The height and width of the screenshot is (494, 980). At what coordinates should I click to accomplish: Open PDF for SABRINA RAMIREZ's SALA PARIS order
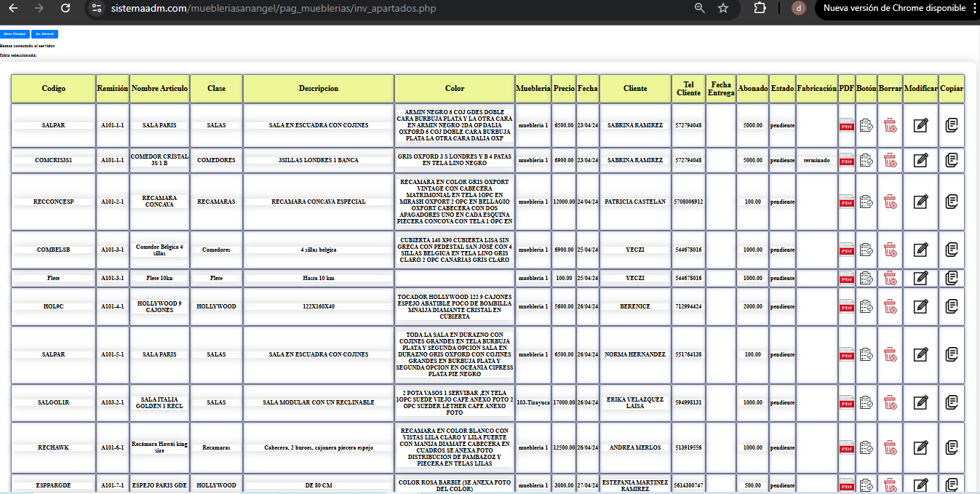tap(847, 125)
